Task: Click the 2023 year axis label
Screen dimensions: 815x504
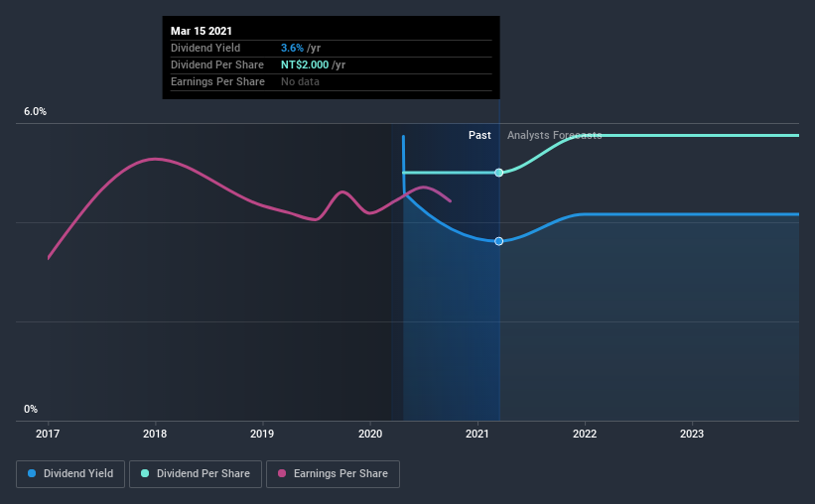Action: [x=692, y=434]
